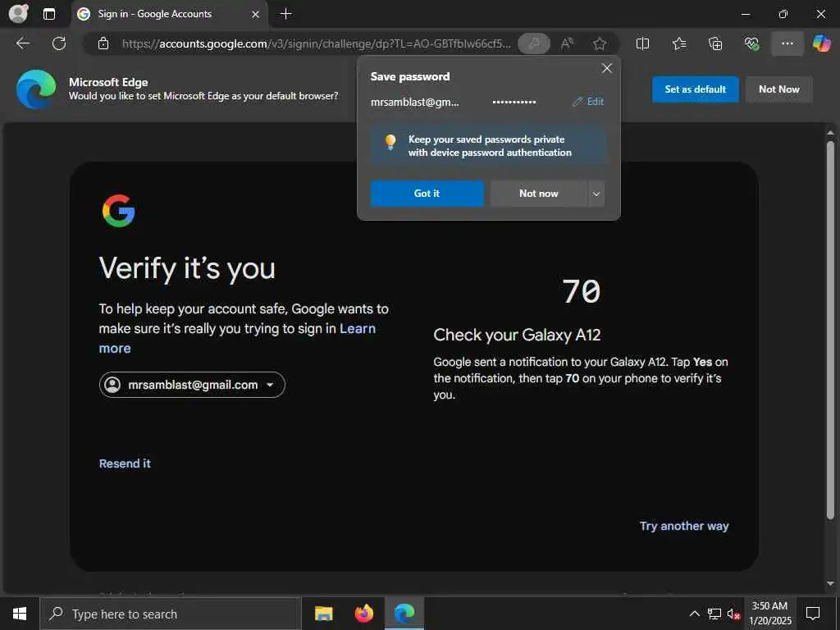Dismiss default browser prompt with Not Now
Viewport: 840px width, 630px height.
[x=779, y=89]
